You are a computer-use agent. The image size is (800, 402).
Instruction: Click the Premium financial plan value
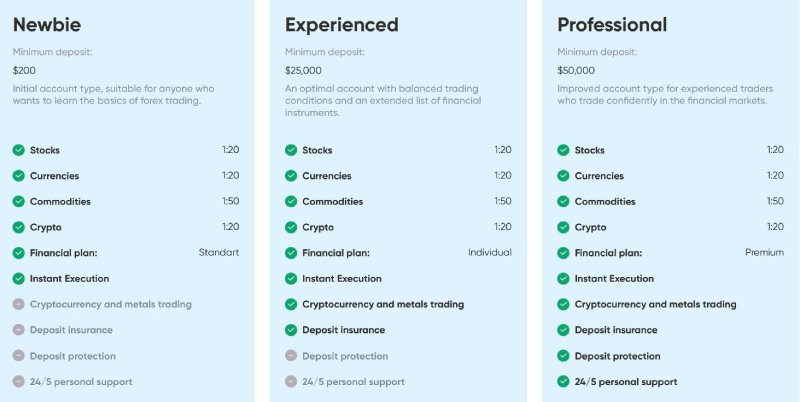click(x=764, y=252)
